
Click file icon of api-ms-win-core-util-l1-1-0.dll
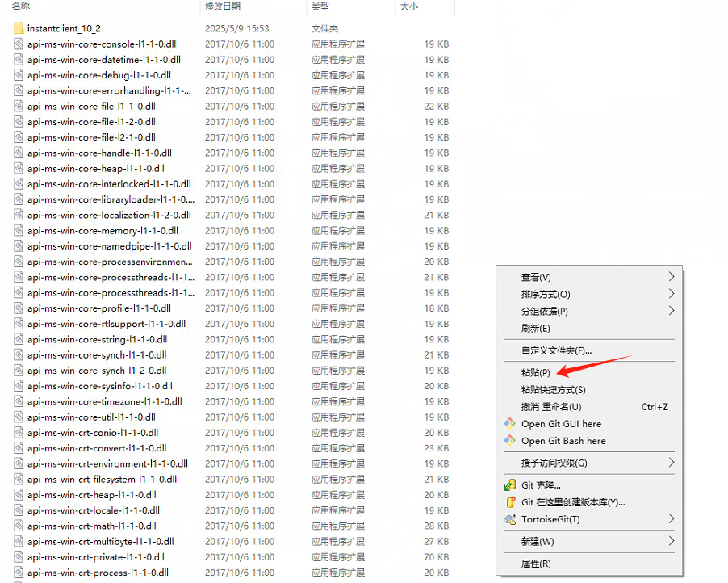click(x=19, y=417)
